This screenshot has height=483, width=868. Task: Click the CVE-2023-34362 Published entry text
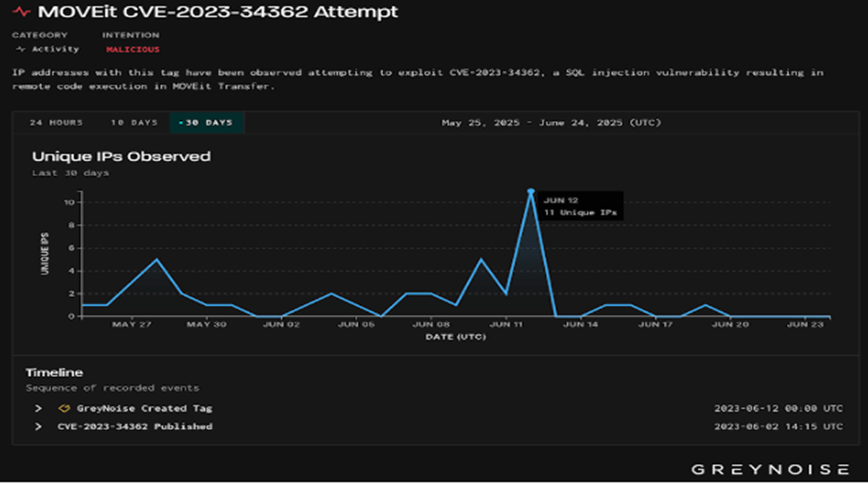pyautogui.click(x=135, y=427)
